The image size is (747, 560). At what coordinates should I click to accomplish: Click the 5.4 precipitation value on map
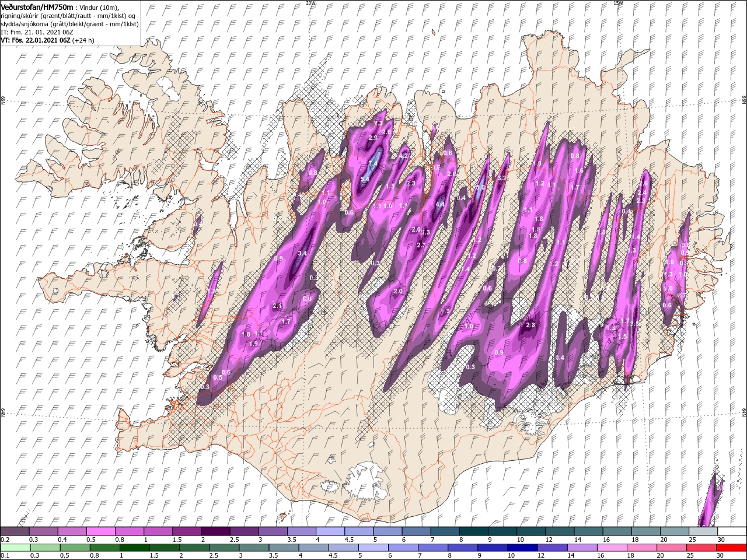pos(365,178)
